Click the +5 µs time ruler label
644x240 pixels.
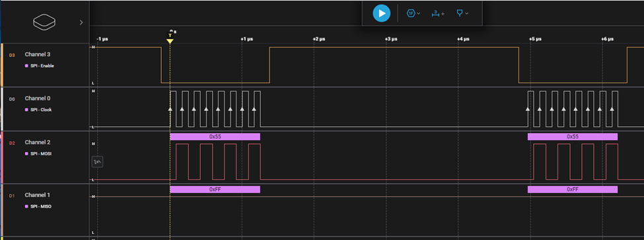[535, 39]
